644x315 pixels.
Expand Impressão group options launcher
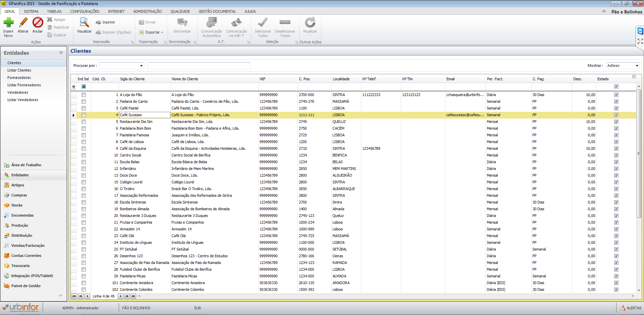click(x=132, y=42)
